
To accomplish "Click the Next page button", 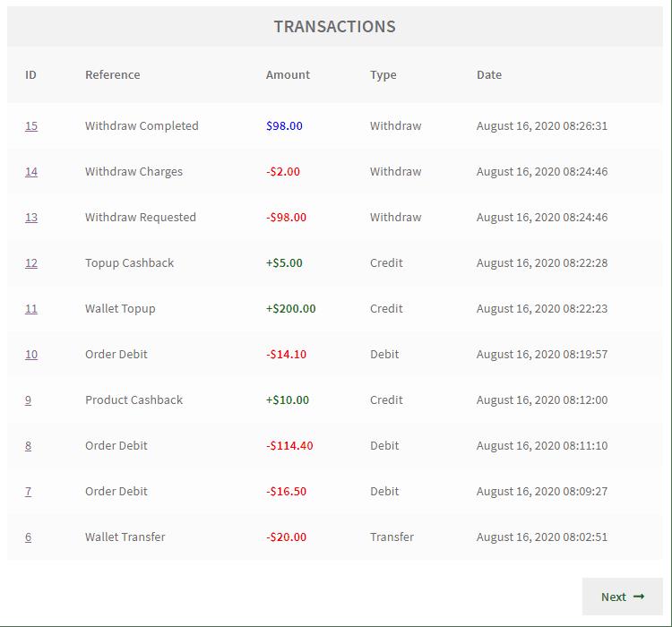I will pyautogui.click(x=623, y=597).
